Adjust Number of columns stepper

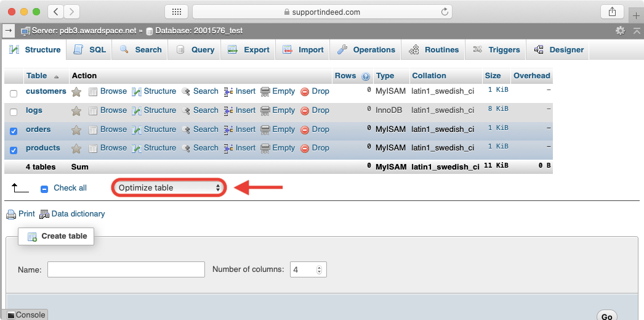(x=319, y=269)
